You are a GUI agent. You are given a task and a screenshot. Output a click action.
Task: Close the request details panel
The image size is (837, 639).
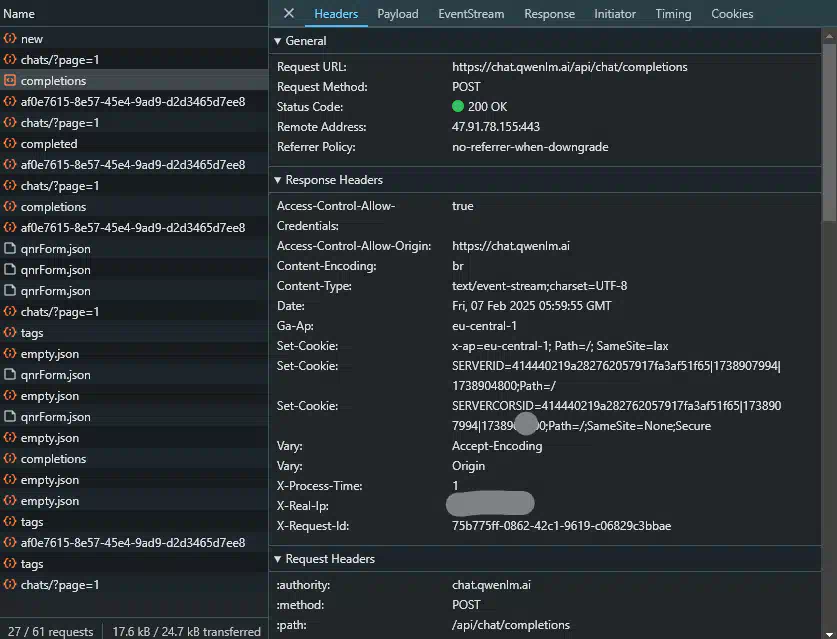pos(289,13)
